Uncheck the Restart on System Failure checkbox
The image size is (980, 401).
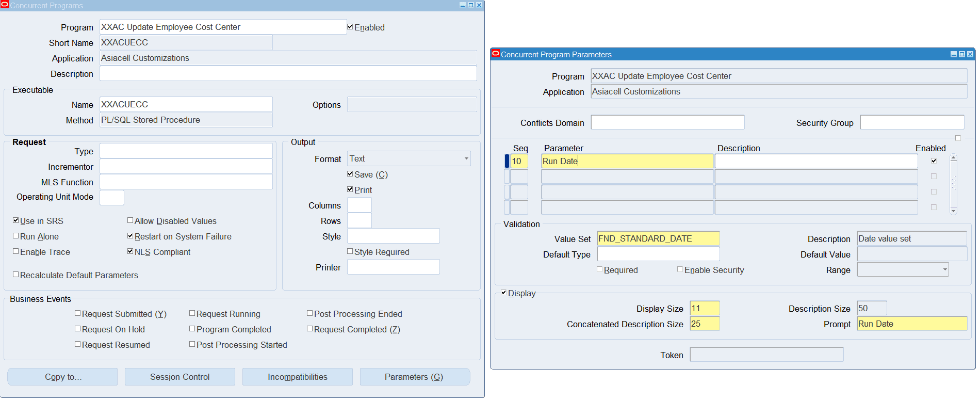coord(130,236)
